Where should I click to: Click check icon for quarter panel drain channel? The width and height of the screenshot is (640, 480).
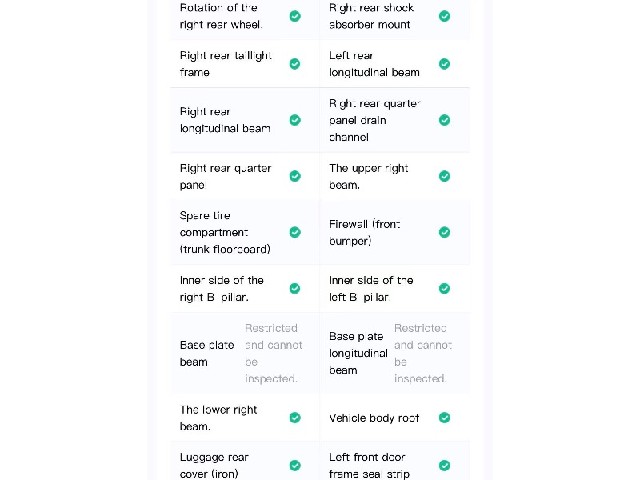tap(444, 120)
